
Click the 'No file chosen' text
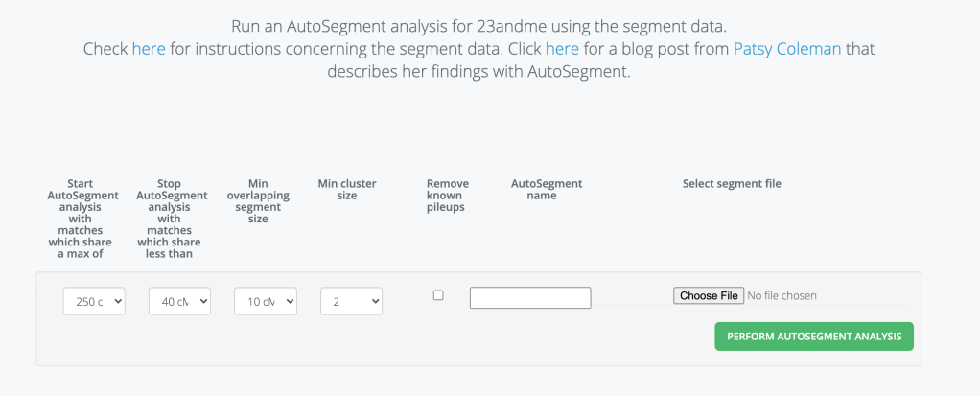pyautogui.click(x=782, y=295)
